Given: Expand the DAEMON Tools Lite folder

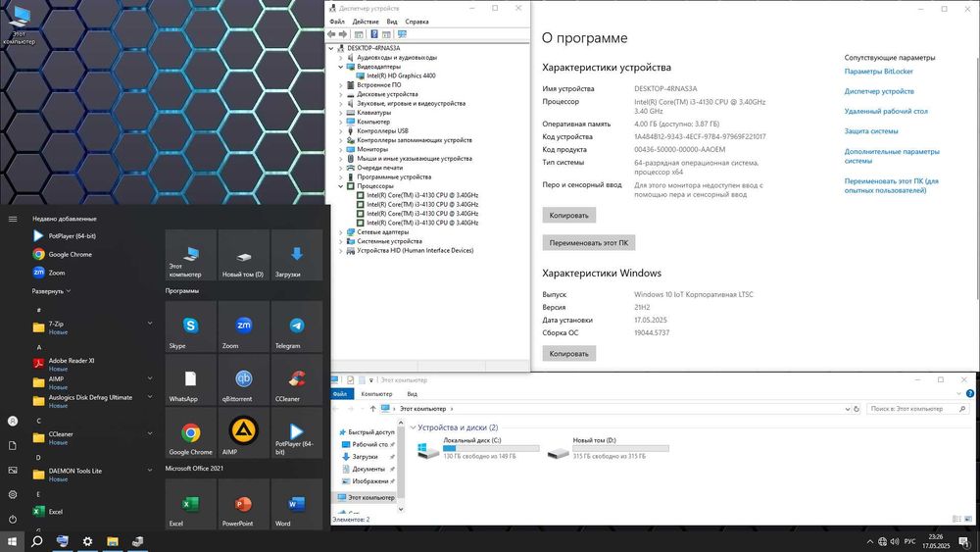Looking at the screenshot, I should (x=150, y=470).
